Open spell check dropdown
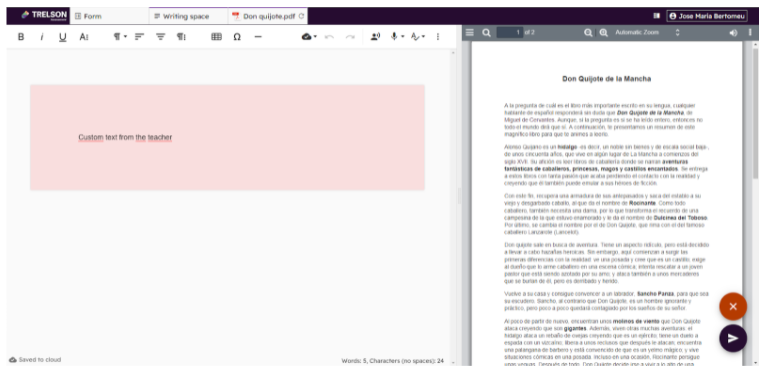 (418, 36)
